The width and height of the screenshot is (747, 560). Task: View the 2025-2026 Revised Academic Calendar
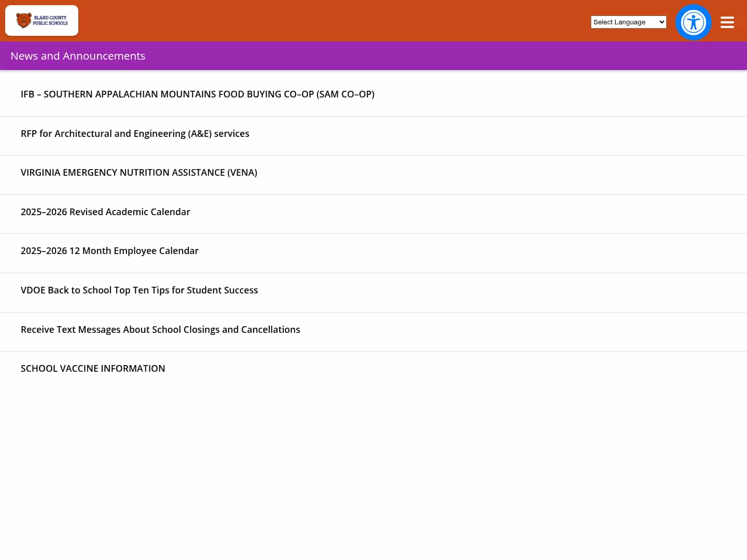point(105,212)
